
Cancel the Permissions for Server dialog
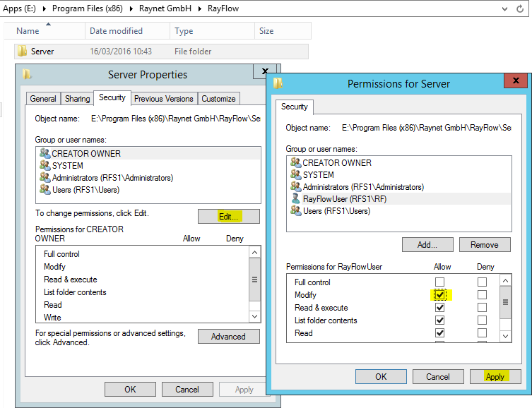point(438,377)
